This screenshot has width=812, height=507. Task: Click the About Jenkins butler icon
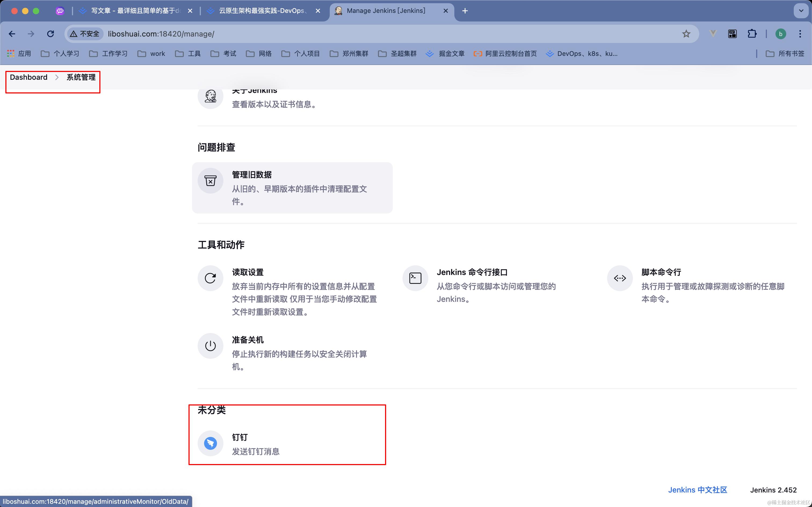pos(210,97)
